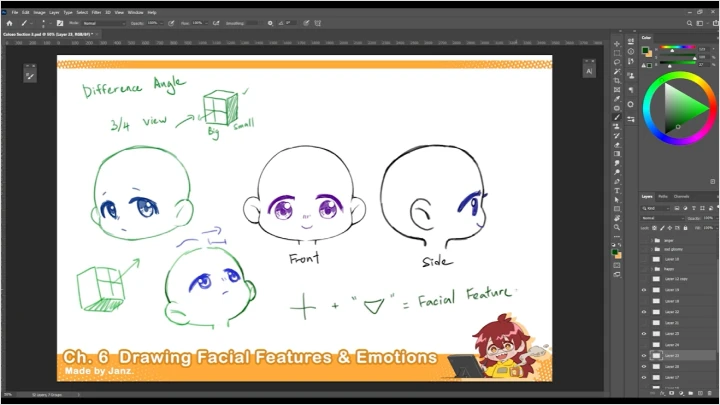Switch to the Paths tab
720x405 pixels.
click(663, 197)
